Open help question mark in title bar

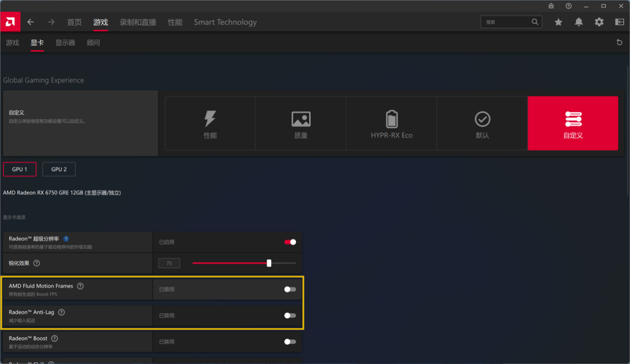(x=568, y=6)
